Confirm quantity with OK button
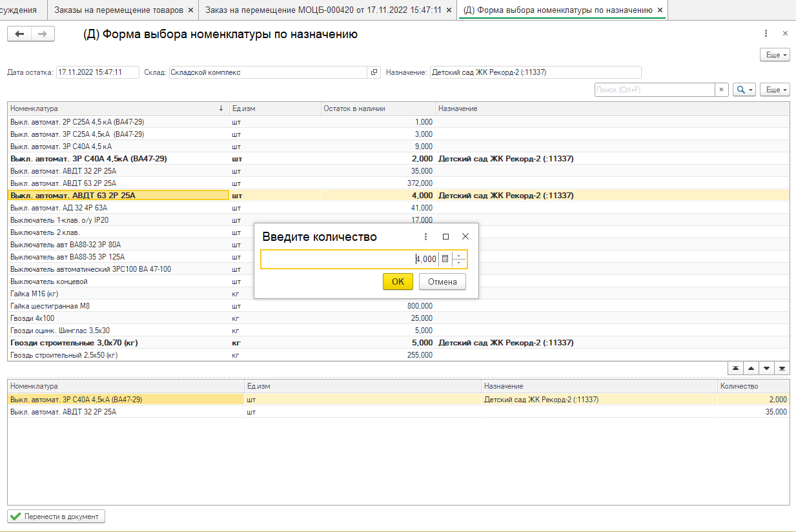 pos(398,281)
